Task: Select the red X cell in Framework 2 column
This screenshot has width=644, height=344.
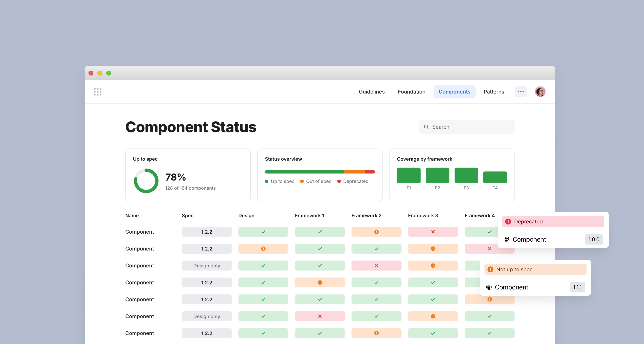Action: coord(376,266)
